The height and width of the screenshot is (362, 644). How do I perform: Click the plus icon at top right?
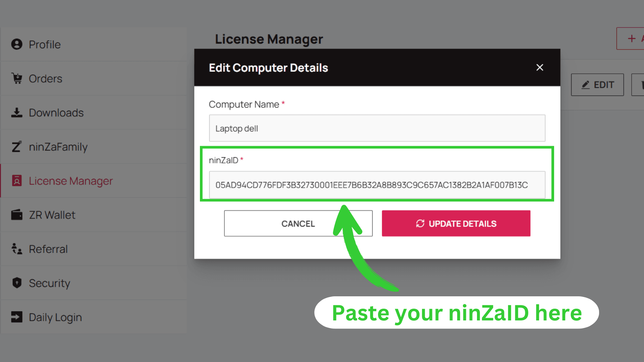coord(632,39)
